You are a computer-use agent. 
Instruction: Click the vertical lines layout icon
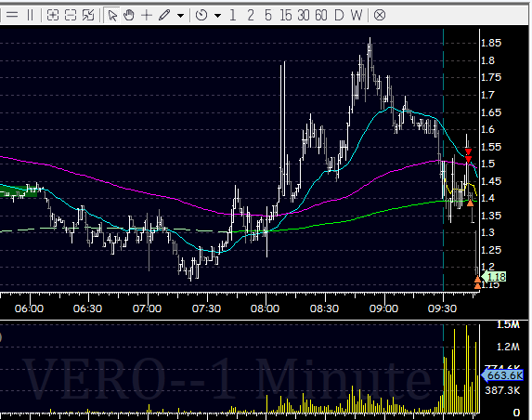click(31, 15)
